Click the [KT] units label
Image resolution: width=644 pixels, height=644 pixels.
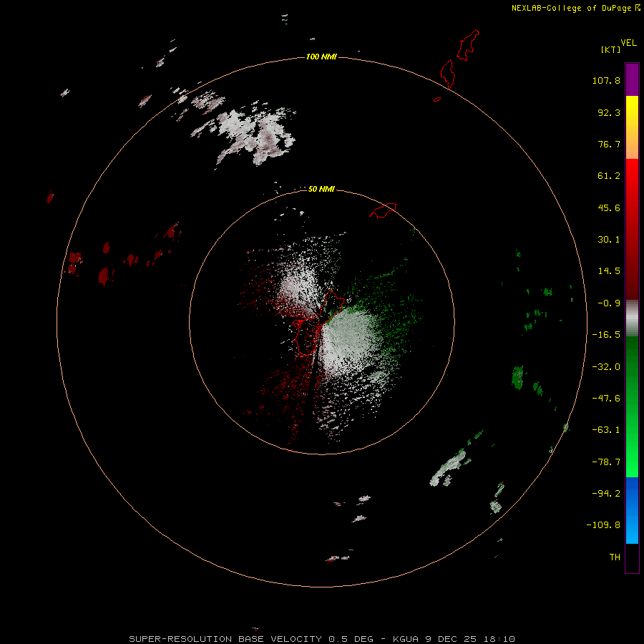tap(611, 49)
